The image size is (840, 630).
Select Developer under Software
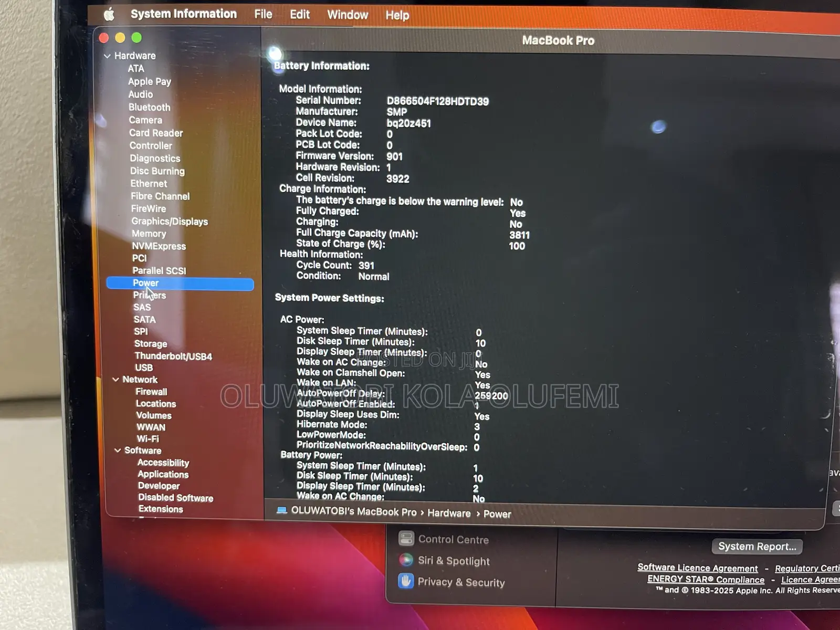[x=159, y=486]
